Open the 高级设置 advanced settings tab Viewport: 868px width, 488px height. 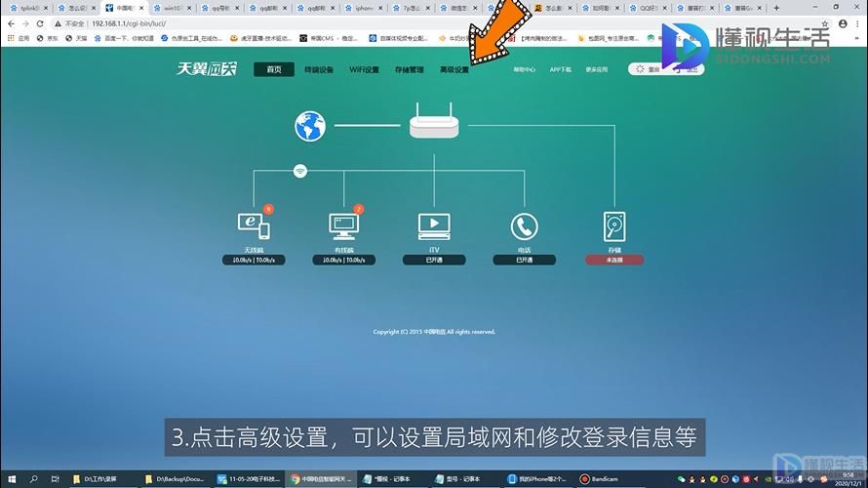coord(454,69)
